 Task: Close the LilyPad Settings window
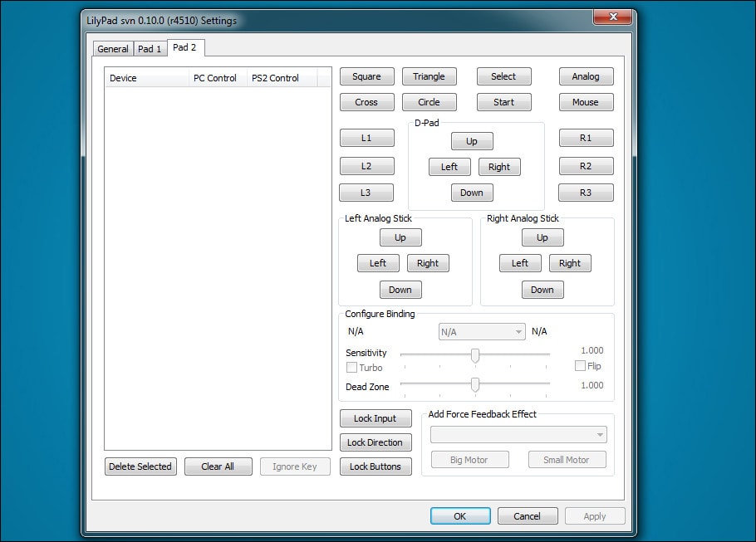point(613,17)
